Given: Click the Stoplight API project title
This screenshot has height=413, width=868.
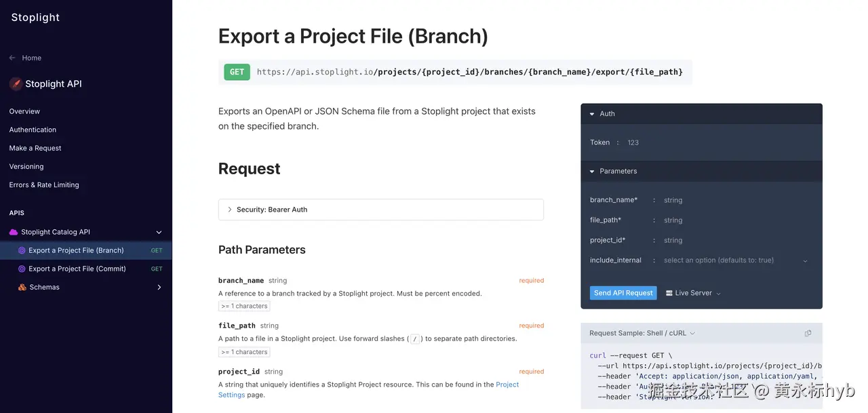Looking at the screenshot, I should pyautogui.click(x=53, y=84).
